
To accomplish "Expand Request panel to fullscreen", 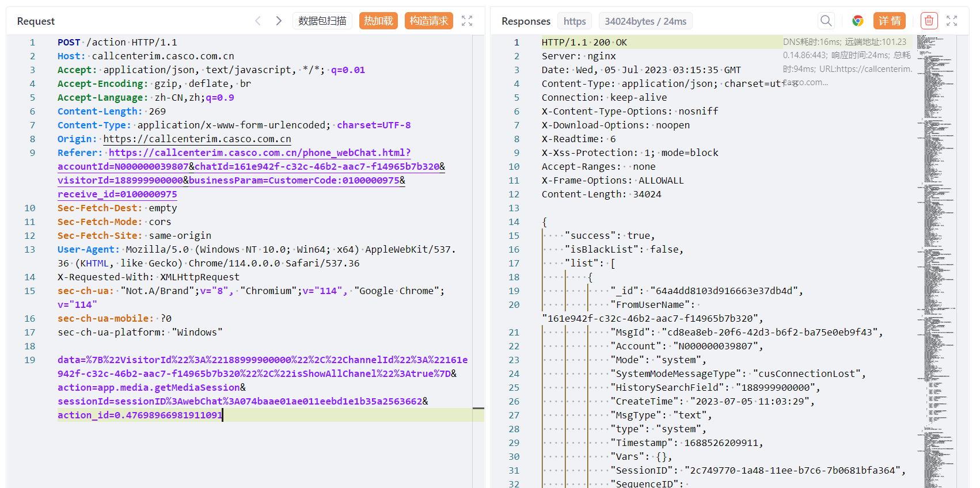I will point(467,21).
